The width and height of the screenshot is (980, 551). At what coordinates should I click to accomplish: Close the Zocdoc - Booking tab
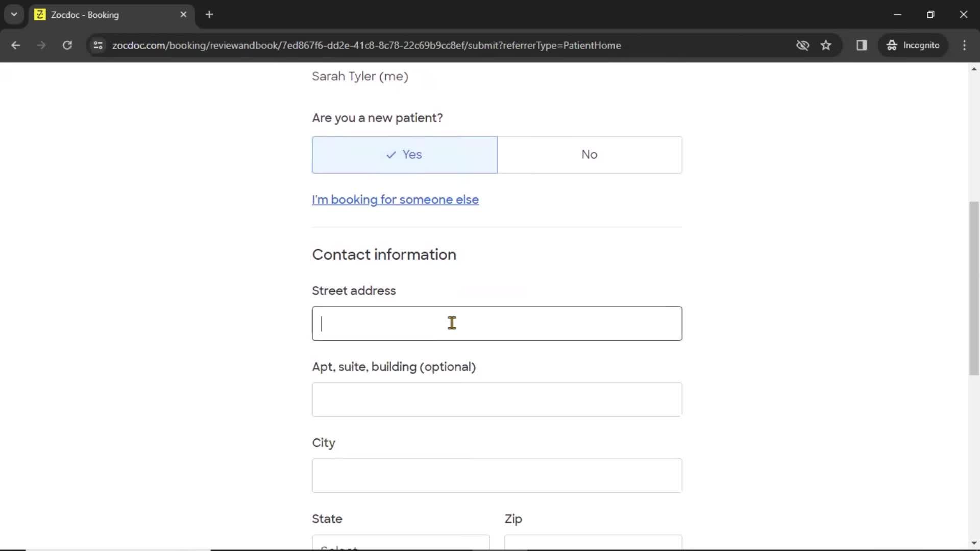pyautogui.click(x=183, y=15)
